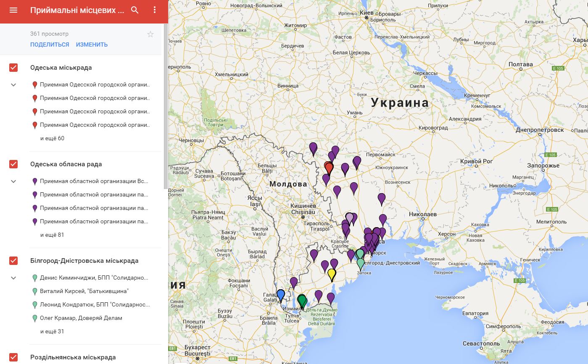Screen dimensions: 588x364
Task: Click the light purple pin near Tiraspol
Action: tap(349, 219)
